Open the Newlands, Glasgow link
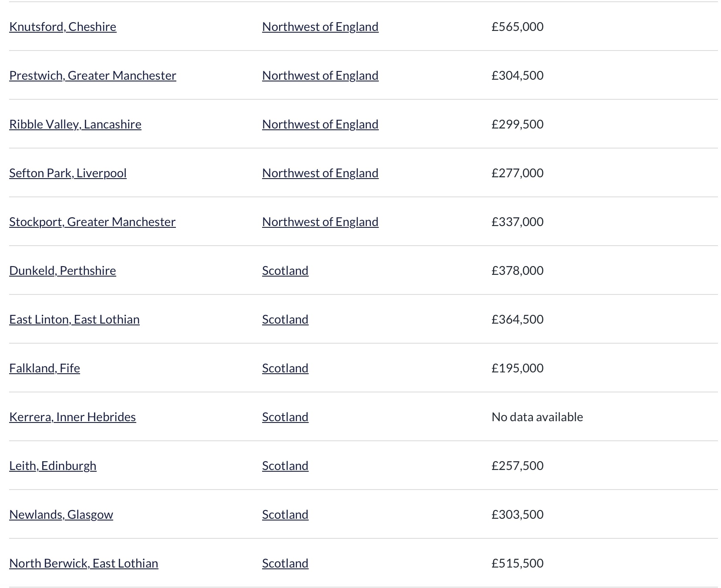The height and width of the screenshot is (588, 721). click(61, 514)
